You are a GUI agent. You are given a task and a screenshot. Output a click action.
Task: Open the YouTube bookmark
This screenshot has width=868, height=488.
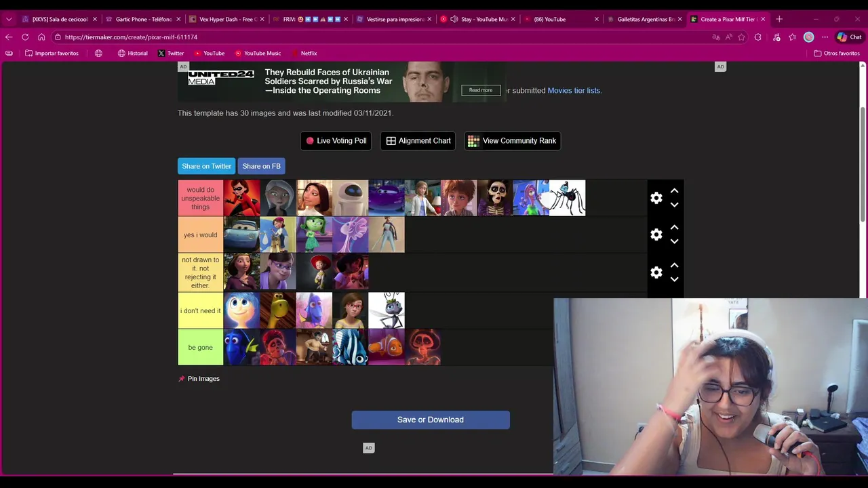(x=210, y=53)
